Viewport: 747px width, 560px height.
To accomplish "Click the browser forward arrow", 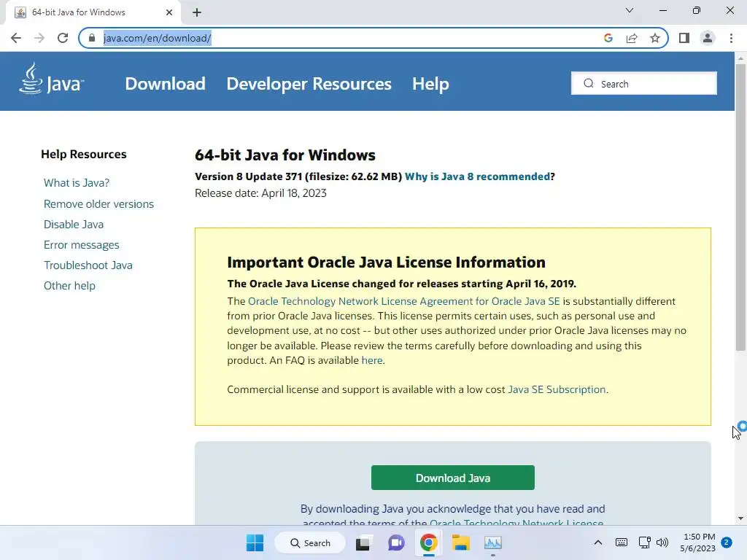I will [39, 38].
